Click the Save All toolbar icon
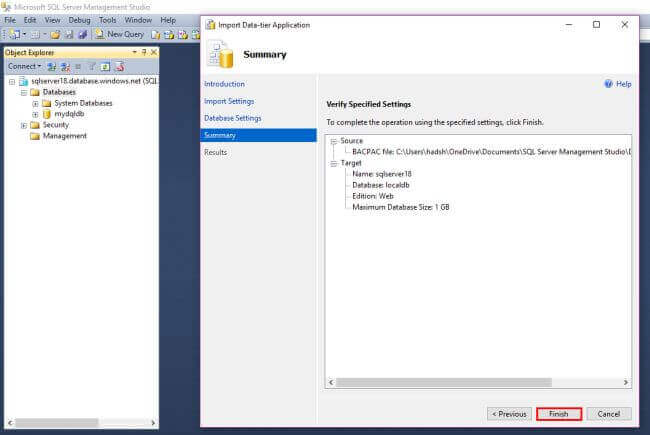Viewport: 650px width, 435px height. coord(82,34)
